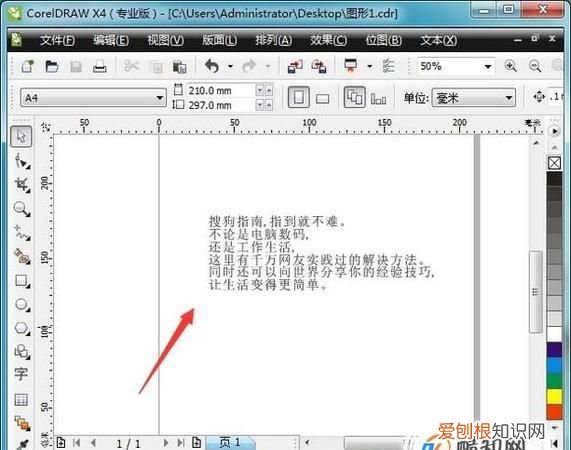Select the Freehand drawing tool
571x450 pixels.
coord(21,233)
